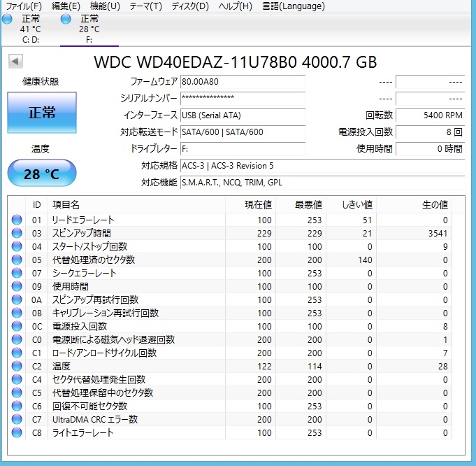This screenshot has width=476, height=466.
Task: Click the 28 °C temperature button
Action: [x=42, y=174]
